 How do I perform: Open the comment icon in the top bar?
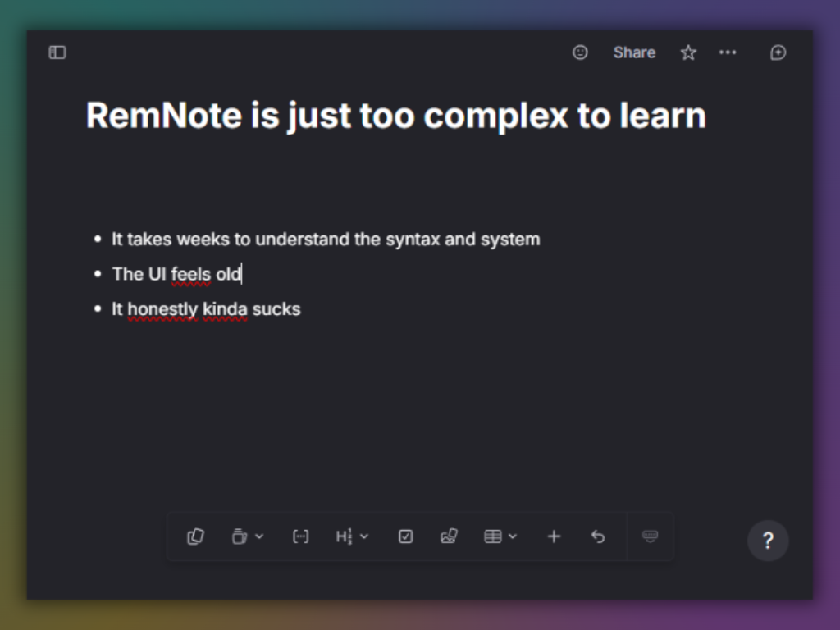[778, 52]
